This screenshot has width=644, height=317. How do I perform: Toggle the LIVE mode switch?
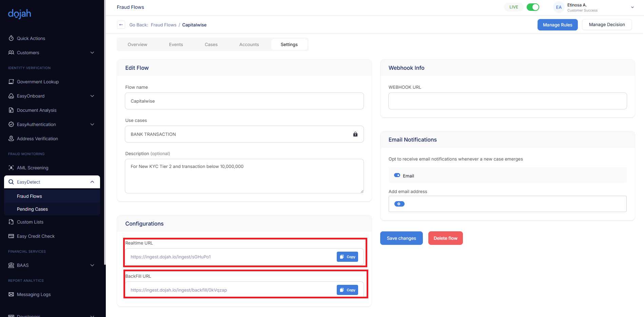click(x=532, y=7)
